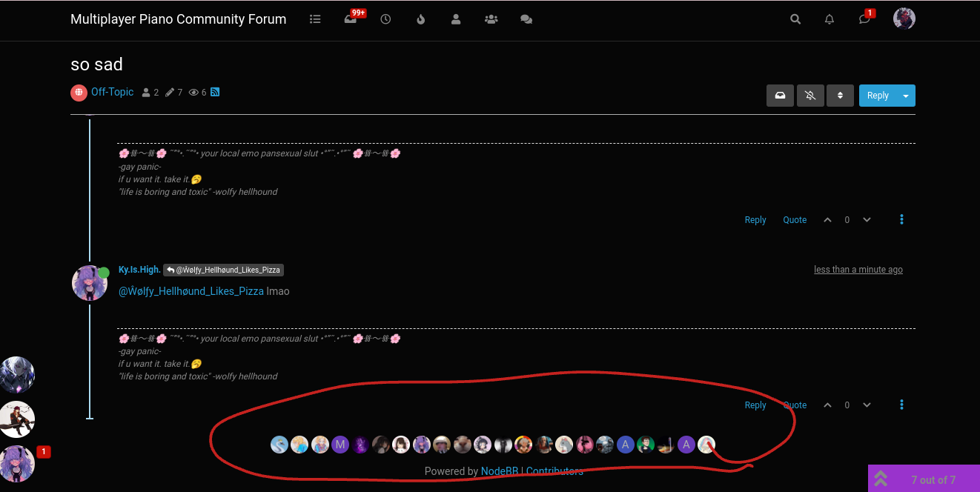The width and height of the screenshot is (980, 492).
Task: Click the RSS feed icon beside view count
Action: pyautogui.click(x=215, y=93)
